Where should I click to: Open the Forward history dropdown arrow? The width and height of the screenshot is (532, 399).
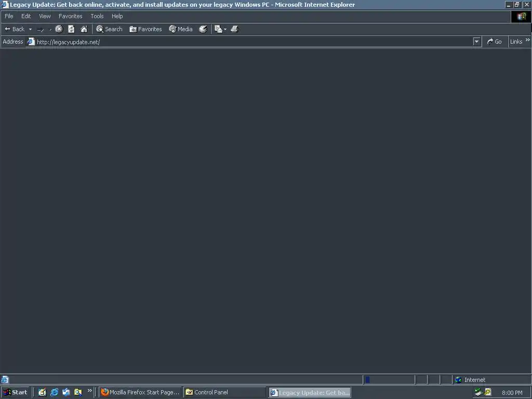[50, 30]
